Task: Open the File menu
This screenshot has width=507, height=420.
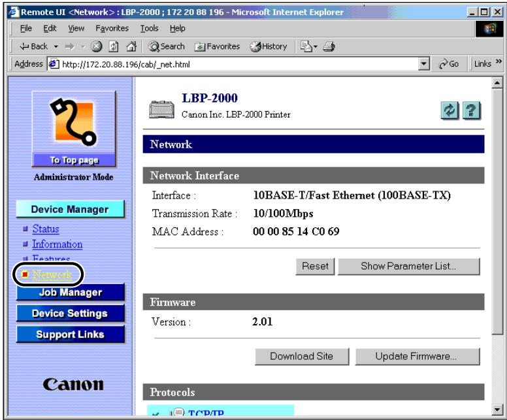Action: pos(26,29)
